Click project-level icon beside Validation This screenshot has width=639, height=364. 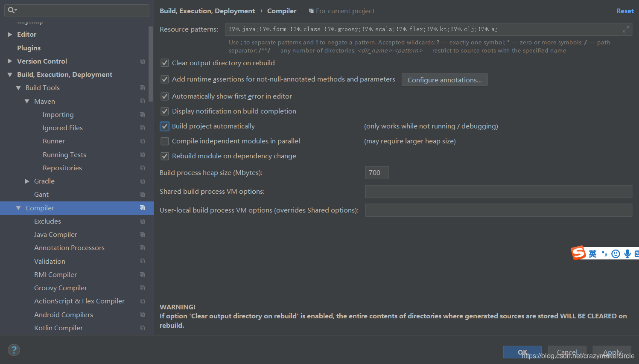[143, 261]
